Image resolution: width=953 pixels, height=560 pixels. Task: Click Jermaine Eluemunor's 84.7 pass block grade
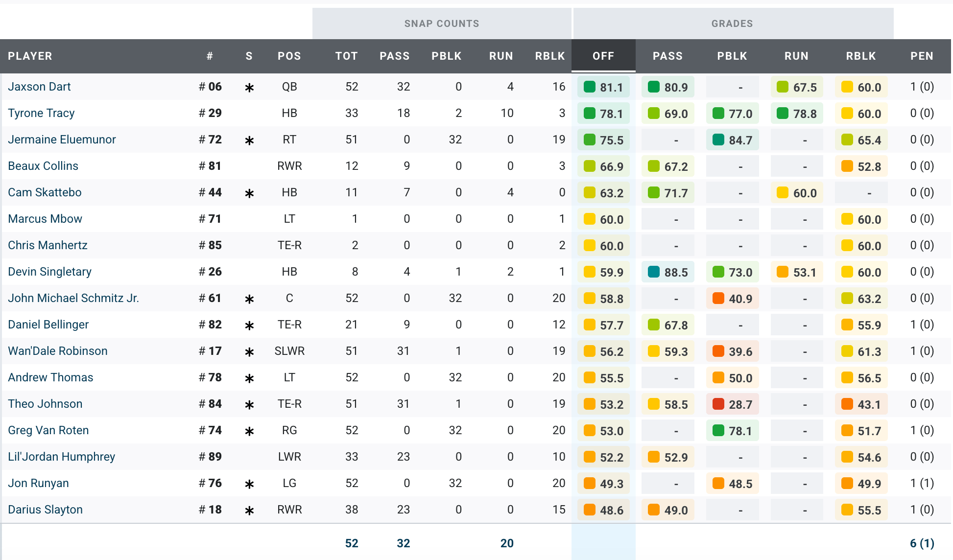point(740,140)
